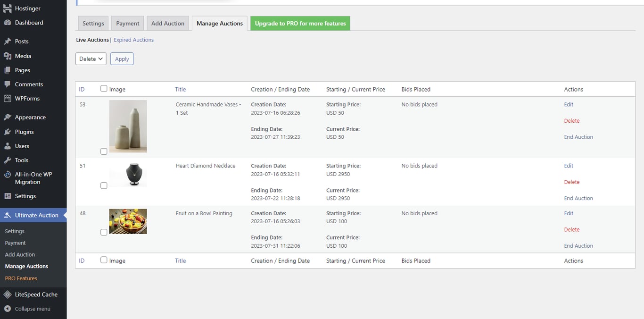The height and width of the screenshot is (319, 644).
Task: Click the LiteSpeed Cache icon
Action: (x=7, y=294)
